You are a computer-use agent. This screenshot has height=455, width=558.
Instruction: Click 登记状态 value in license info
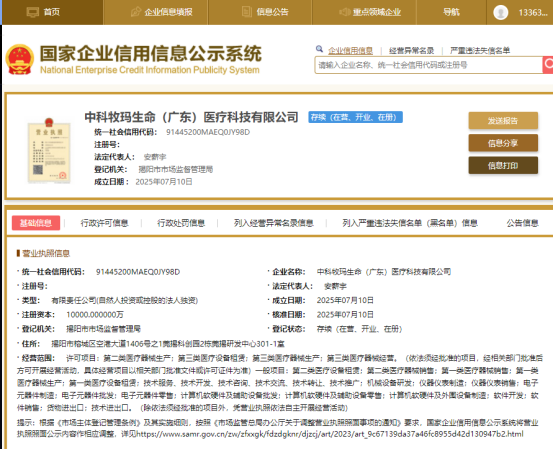[x=359, y=329]
